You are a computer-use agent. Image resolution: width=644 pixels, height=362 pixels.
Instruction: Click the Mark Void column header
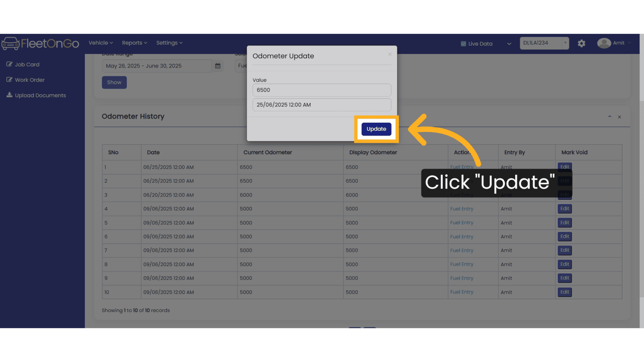[x=589, y=152]
